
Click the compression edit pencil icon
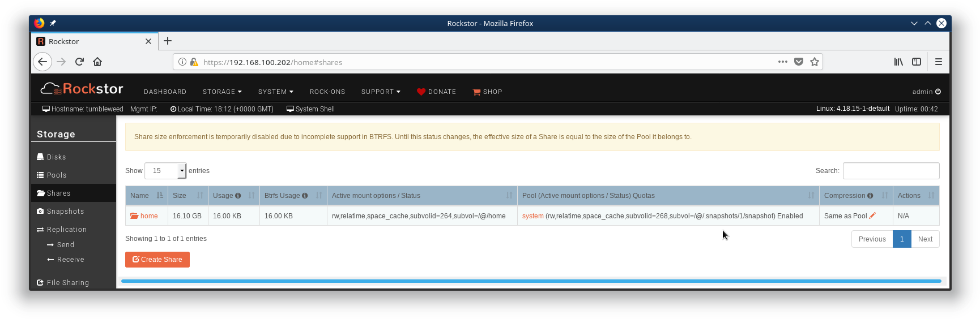pyautogui.click(x=872, y=215)
